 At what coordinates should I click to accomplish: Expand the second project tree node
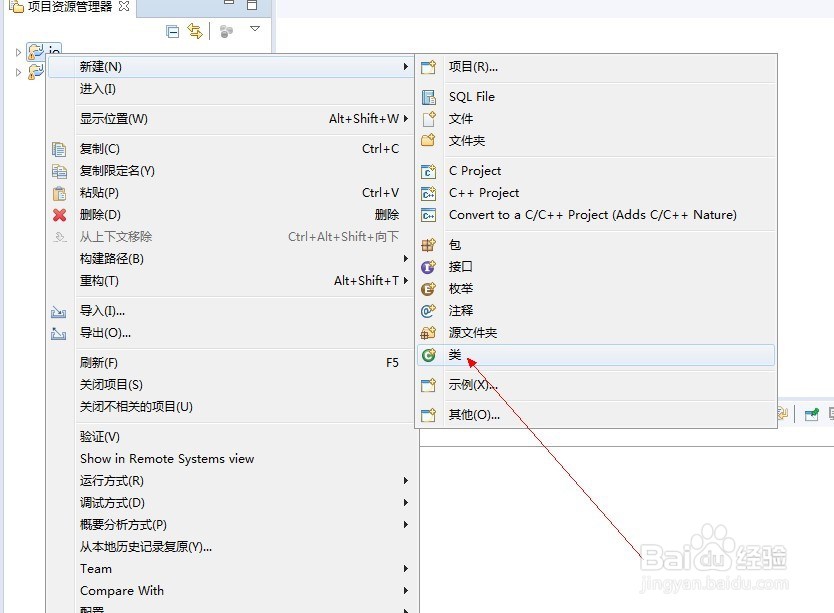tap(18, 72)
